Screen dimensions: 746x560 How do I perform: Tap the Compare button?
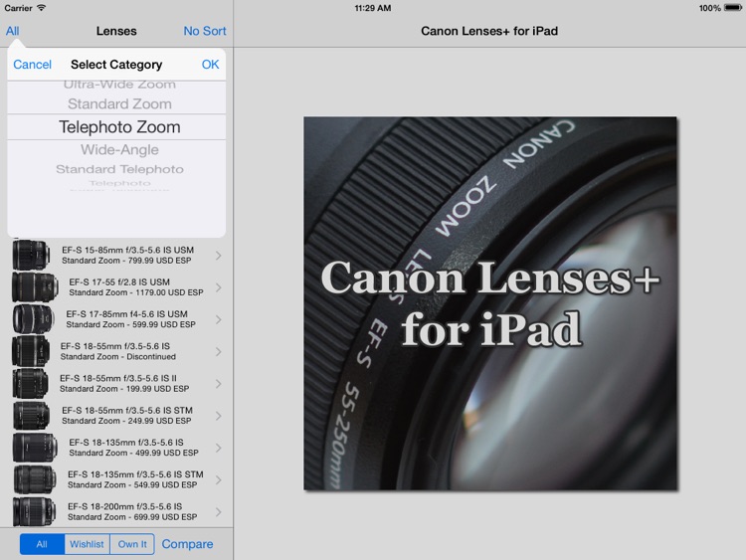point(187,544)
